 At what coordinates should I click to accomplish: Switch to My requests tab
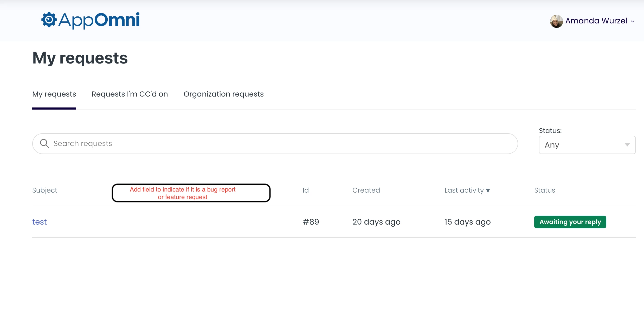pos(54,94)
